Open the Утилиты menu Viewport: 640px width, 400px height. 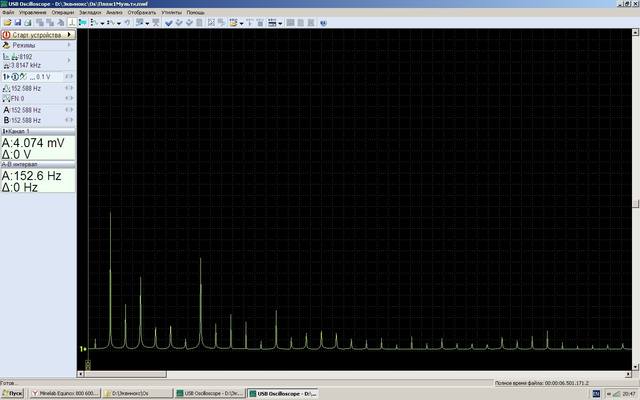point(171,13)
